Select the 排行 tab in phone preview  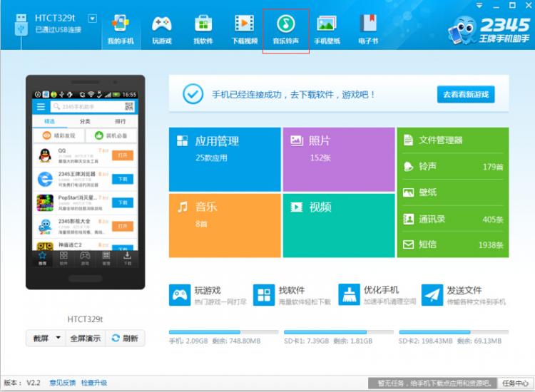coord(121,121)
